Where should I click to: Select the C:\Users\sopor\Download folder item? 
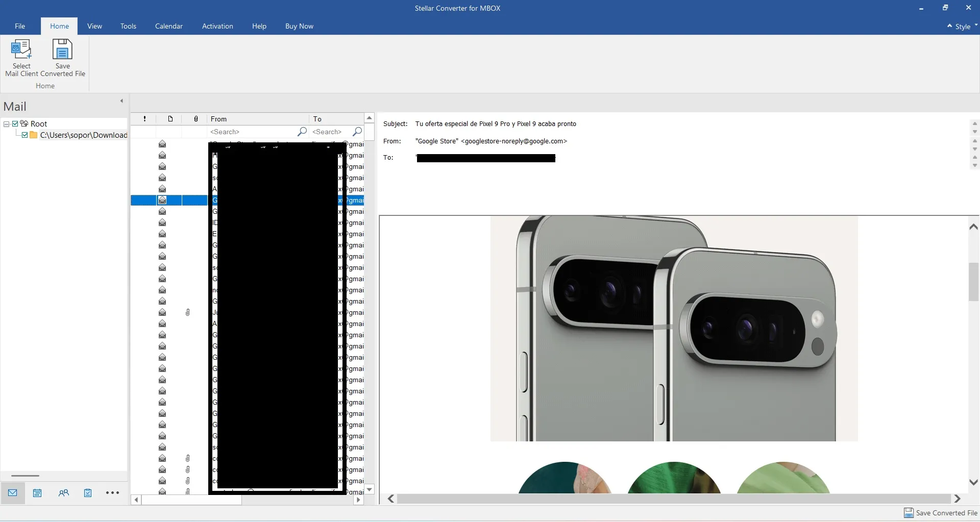point(84,135)
